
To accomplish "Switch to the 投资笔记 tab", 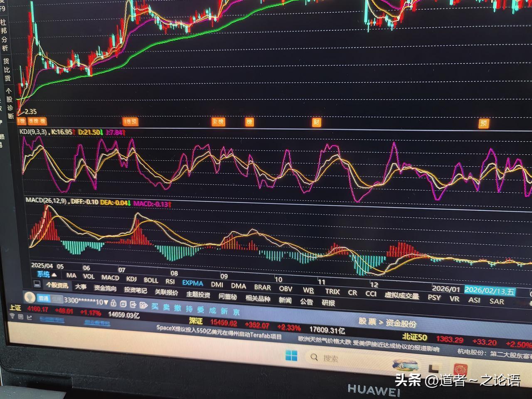I will pyautogui.click(x=135, y=290).
